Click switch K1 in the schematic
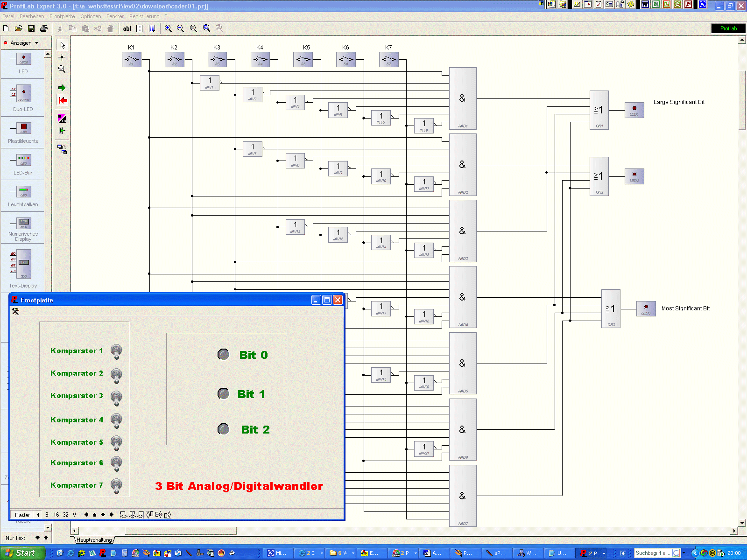 (x=132, y=59)
